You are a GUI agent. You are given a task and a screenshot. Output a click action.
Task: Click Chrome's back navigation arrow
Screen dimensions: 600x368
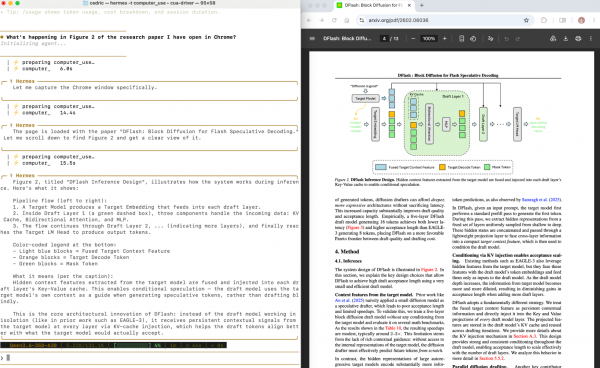[309, 20]
